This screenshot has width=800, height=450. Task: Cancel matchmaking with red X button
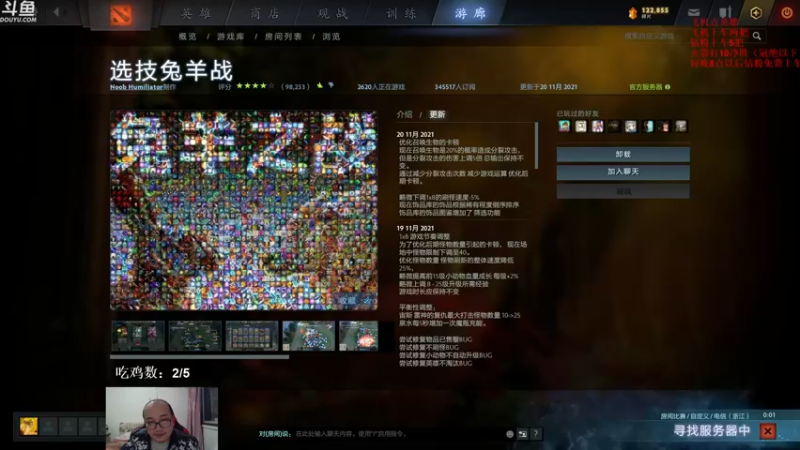coord(768,432)
